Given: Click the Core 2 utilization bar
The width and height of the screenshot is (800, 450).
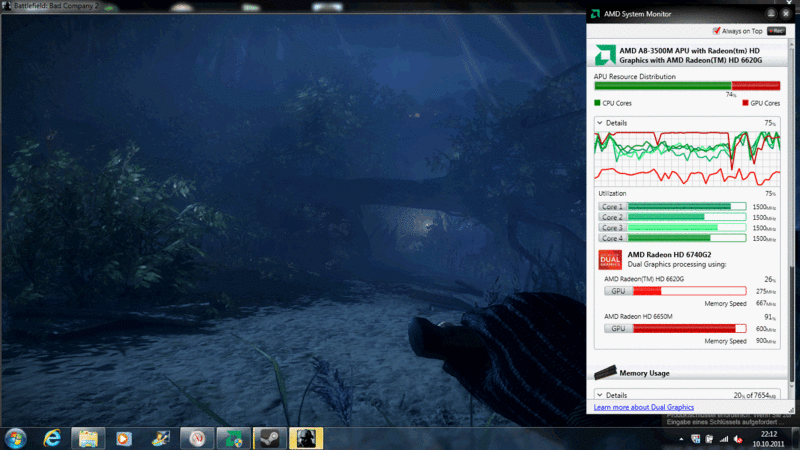Looking at the screenshot, I should tap(687, 217).
